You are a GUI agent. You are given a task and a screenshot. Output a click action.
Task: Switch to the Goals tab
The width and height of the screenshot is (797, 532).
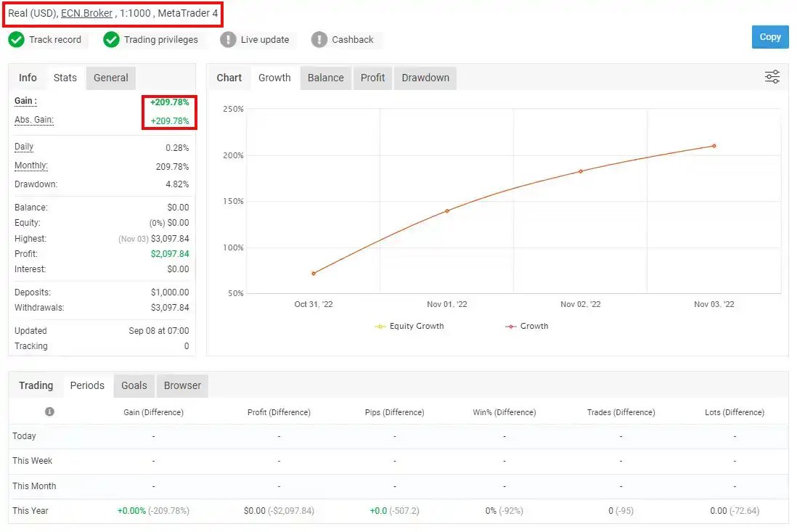point(134,385)
